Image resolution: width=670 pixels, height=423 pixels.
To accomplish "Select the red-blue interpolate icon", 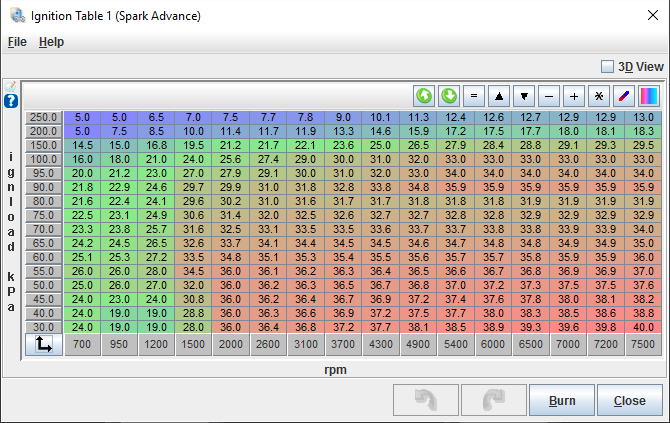I will [624, 96].
